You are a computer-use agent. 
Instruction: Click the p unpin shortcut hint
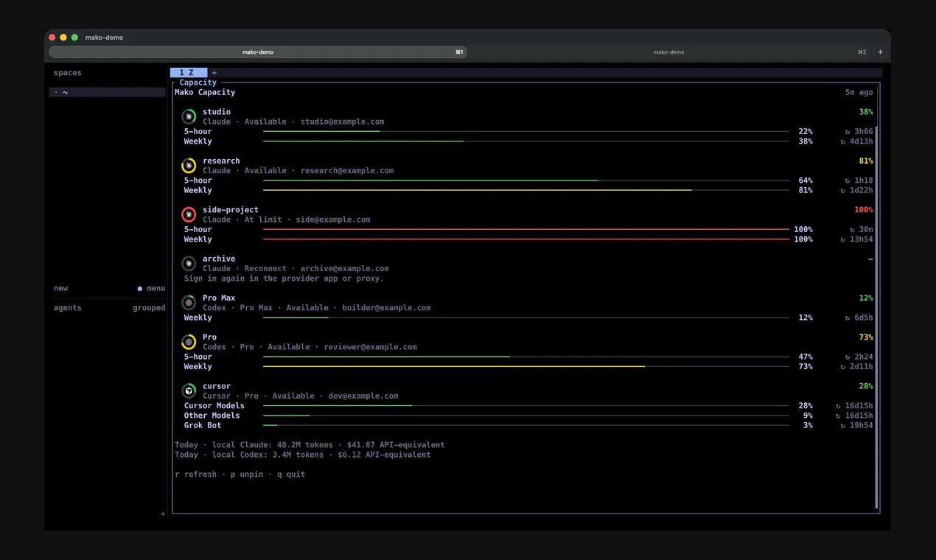(x=247, y=475)
